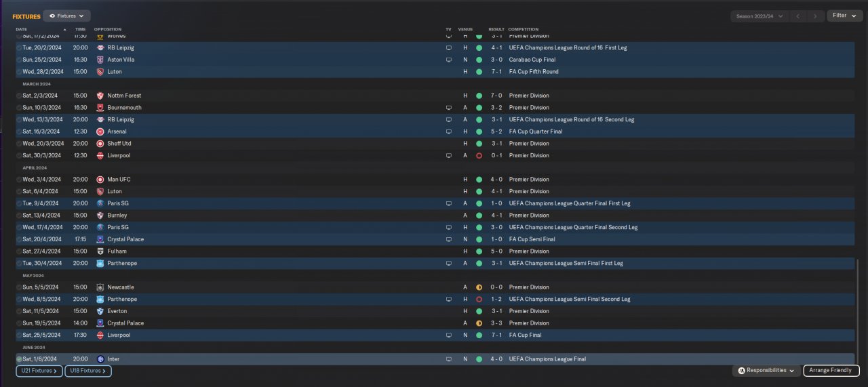The width and height of the screenshot is (868, 387).
Task: Click the red loss indicator for Parthenope 1-2
Action: click(479, 300)
